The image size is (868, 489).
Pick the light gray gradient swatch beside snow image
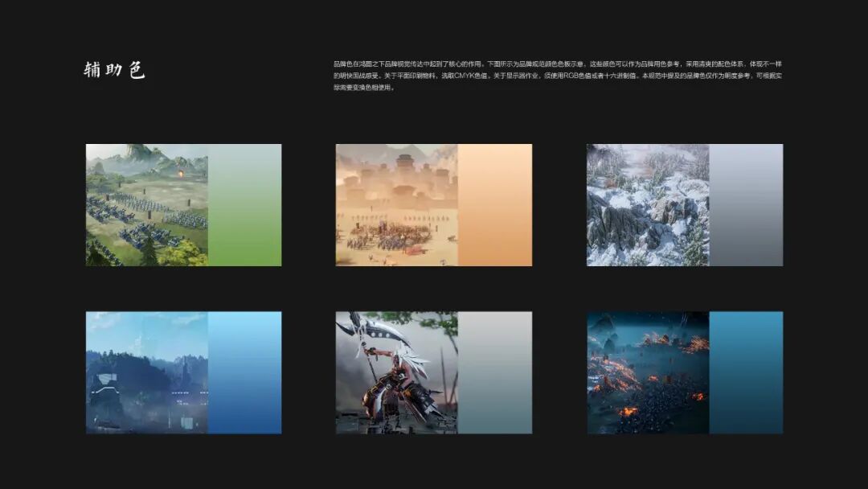pyautogui.click(x=746, y=205)
